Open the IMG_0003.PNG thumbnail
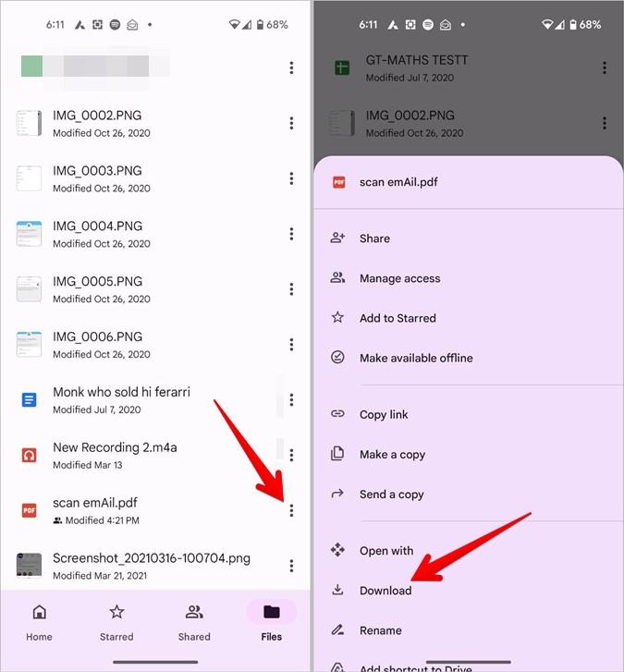This screenshot has height=672, width=624. tap(30, 178)
